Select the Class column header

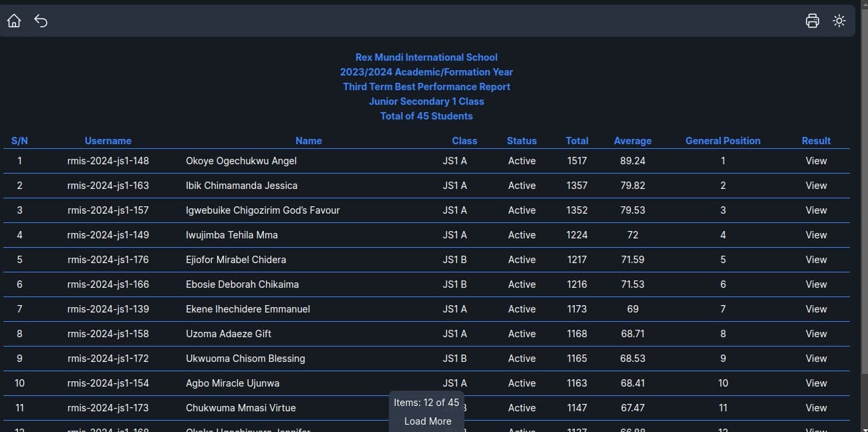click(464, 141)
